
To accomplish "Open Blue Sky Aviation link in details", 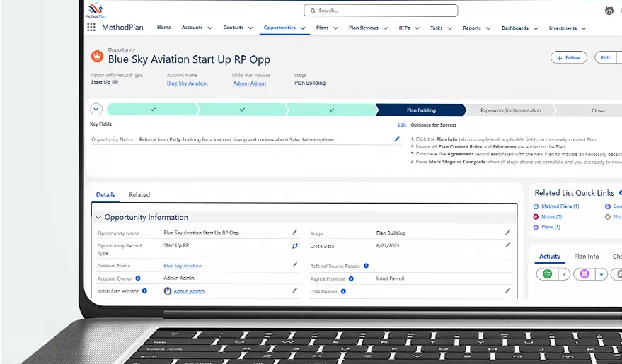I will tap(183, 265).
